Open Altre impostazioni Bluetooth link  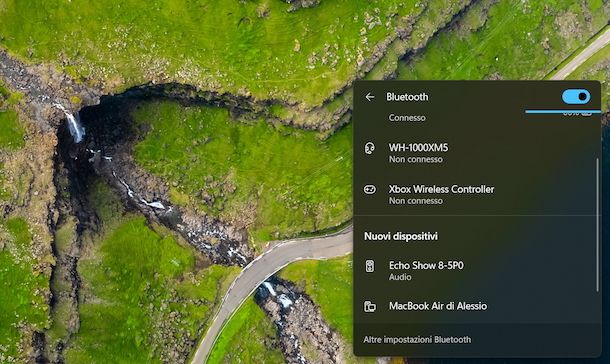[417, 340]
